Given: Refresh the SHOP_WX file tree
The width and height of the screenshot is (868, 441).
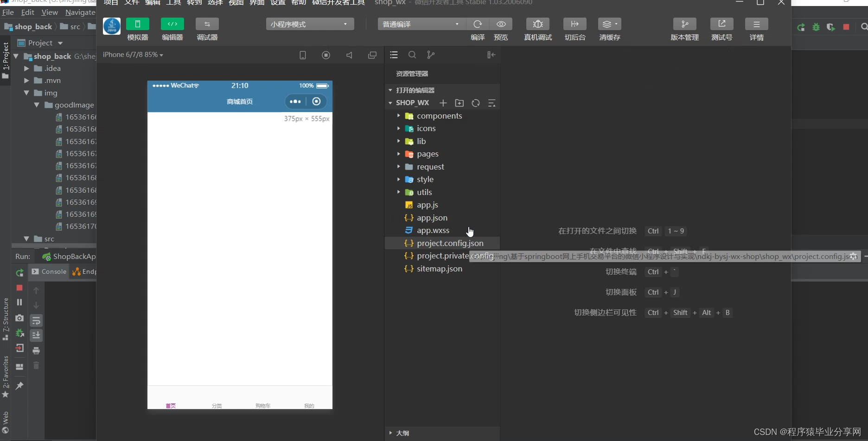Looking at the screenshot, I should 476,103.
